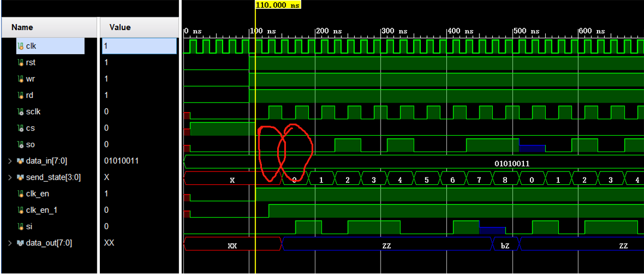Select the clk_en signal name
This screenshot has width=644, height=275.
click(x=37, y=193)
